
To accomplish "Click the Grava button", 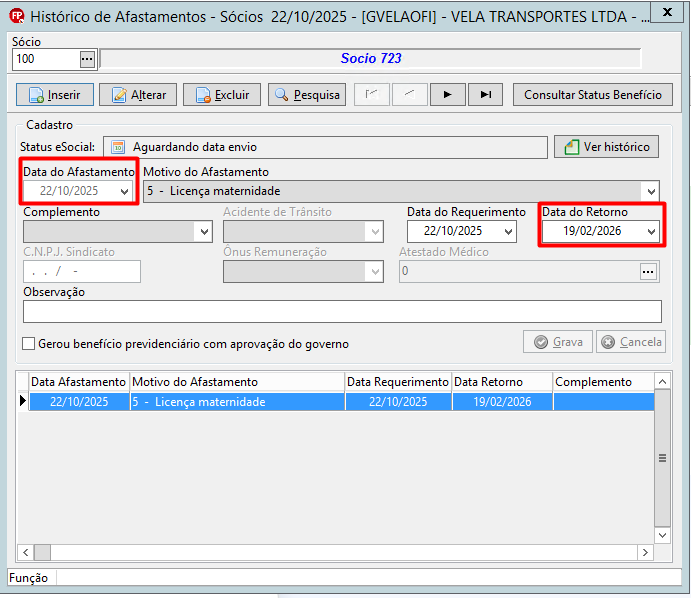I will [x=558, y=342].
